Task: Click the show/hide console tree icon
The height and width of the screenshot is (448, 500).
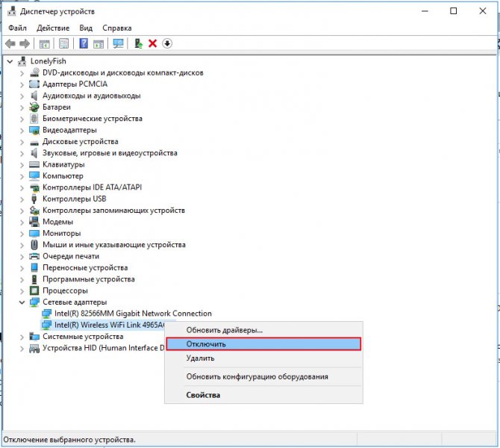Action: (x=44, y=44)
